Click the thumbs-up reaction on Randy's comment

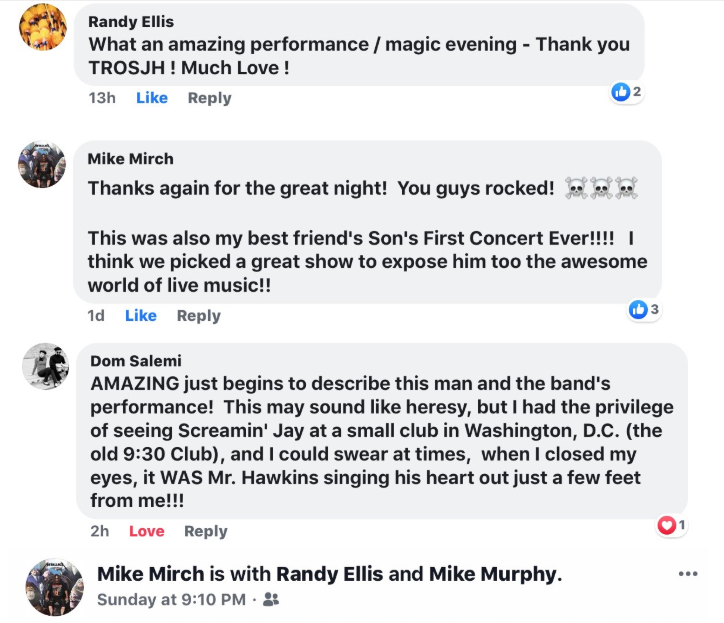pyautogui.click(x=621, y=92)
